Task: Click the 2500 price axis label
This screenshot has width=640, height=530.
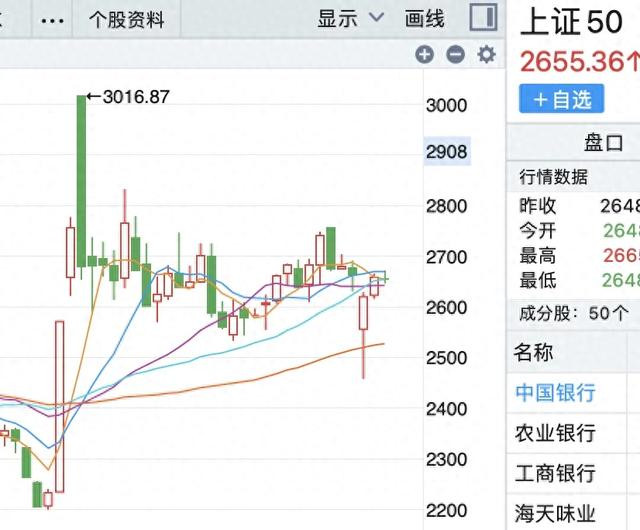Action: tap(446, 358)
